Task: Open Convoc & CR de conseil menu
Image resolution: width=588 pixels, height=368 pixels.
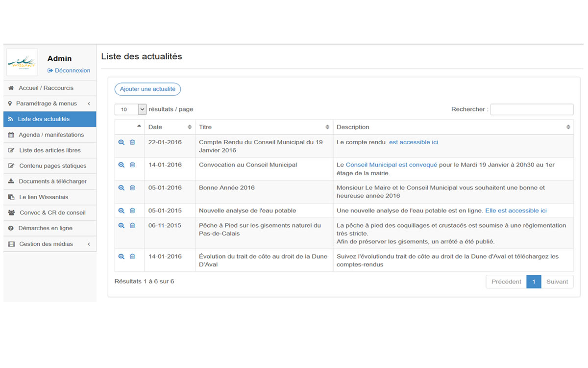Action: 49,213
